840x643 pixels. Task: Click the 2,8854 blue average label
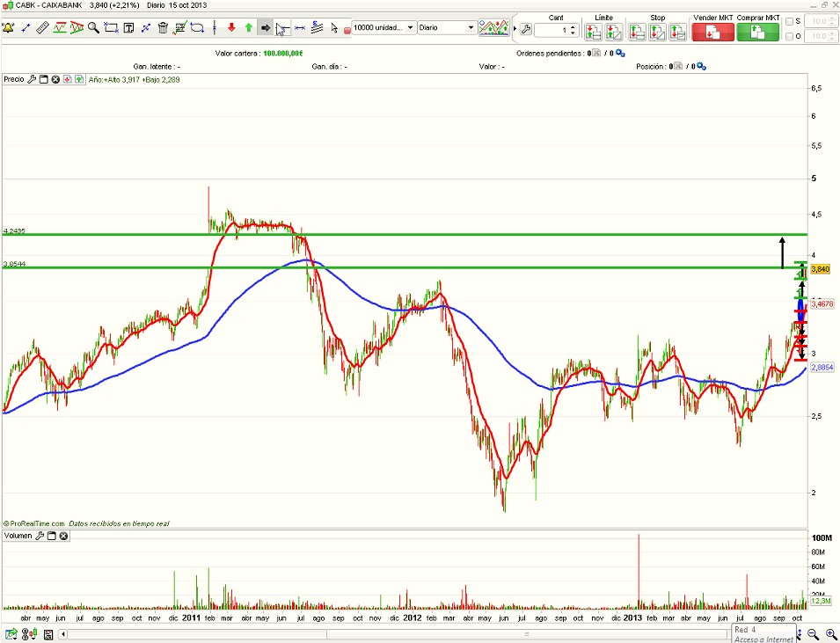pyautogui.click(x=822, y=368)
